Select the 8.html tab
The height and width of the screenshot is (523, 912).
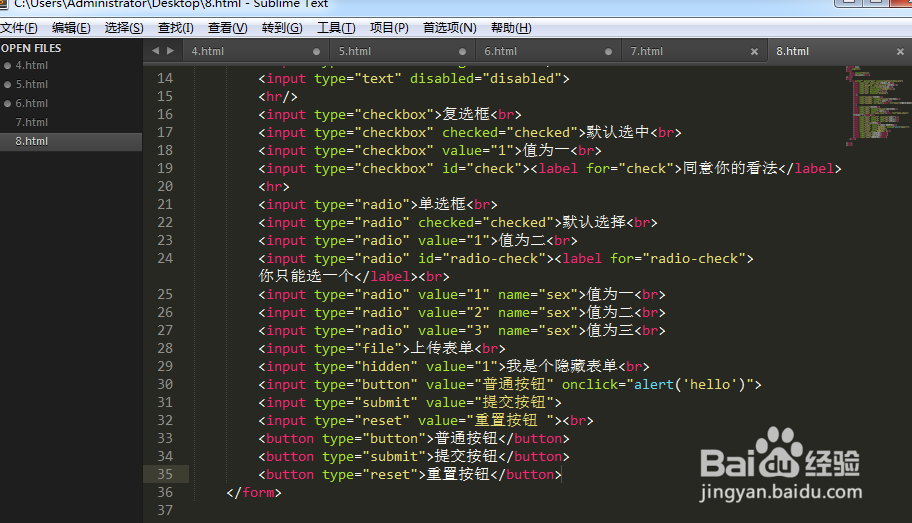click(840, 51)
